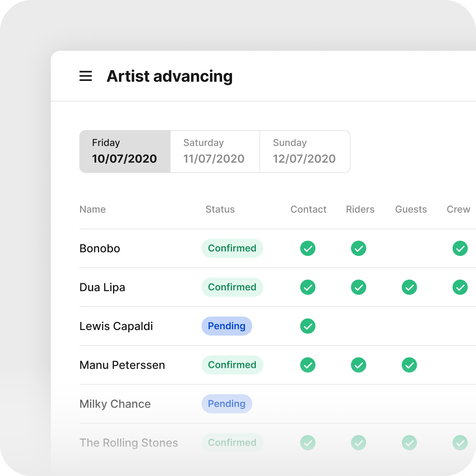Image resolution: width=476 pixels, height=476 pixels.
Task: Click Bonobo's Riders checkmark icon
Action: [359, 248]
